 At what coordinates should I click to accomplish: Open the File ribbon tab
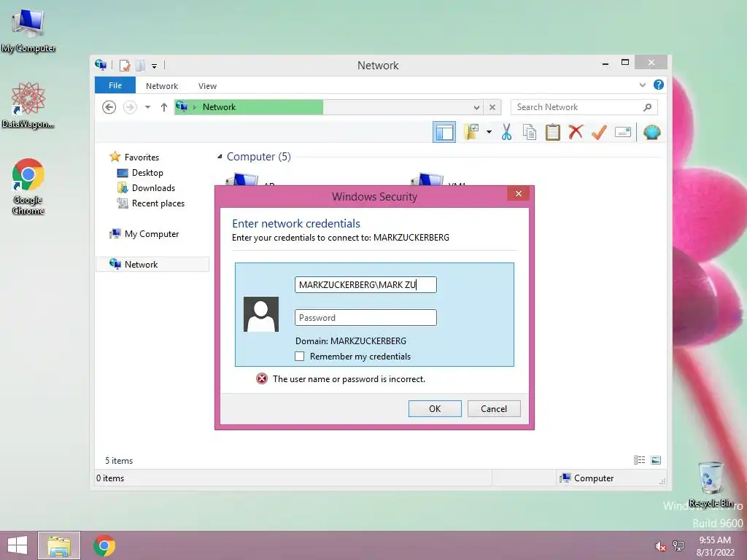(115, 85)
